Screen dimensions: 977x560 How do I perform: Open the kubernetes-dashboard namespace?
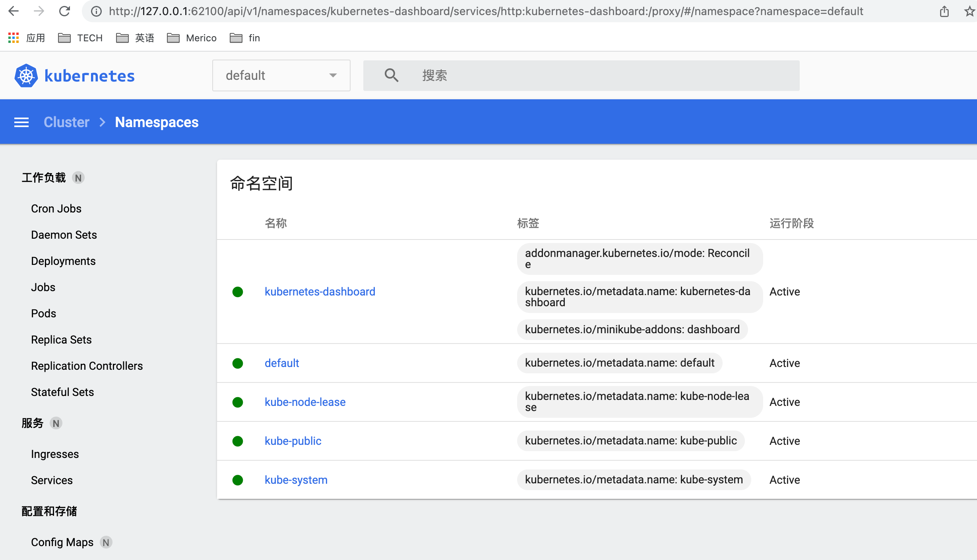pyautogui.click(x=320, y=291)
